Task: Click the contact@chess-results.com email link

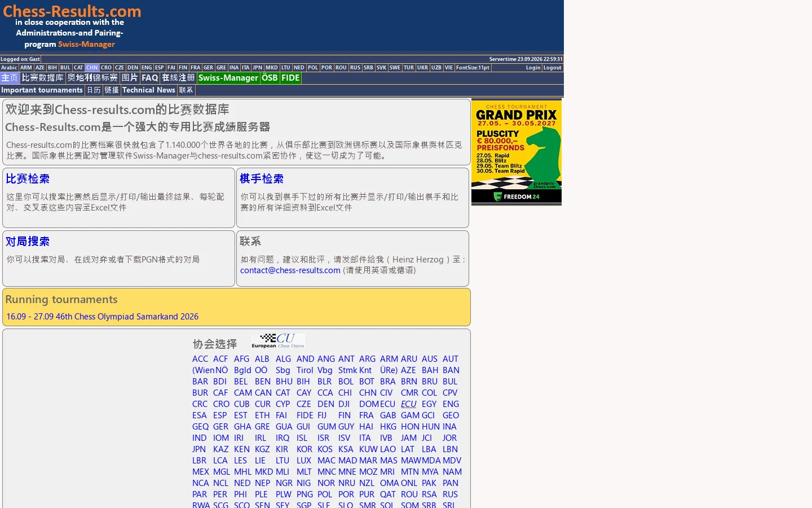Action: [x=290, y=270]
